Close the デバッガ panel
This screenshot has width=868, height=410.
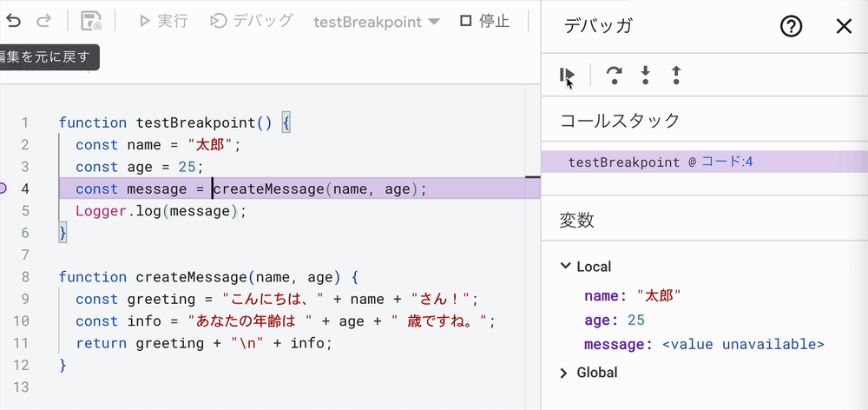click(x=844, y=26)
